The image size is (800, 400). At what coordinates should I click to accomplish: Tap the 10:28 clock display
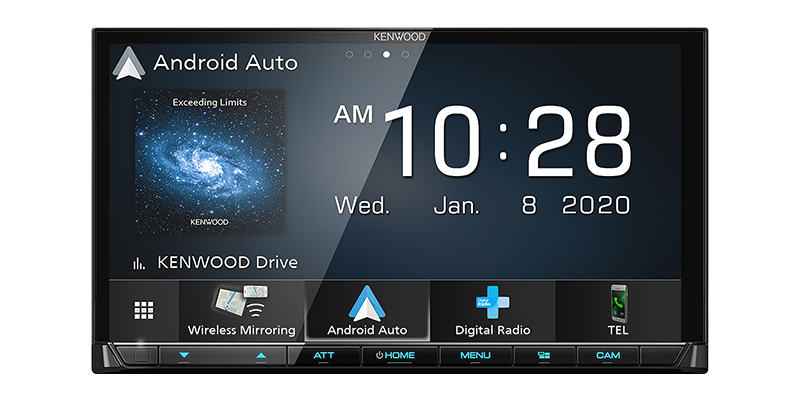pyautogui.click(x=508, y=140)
